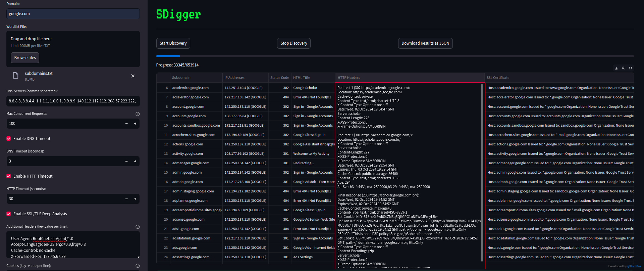The height and width of the screenshot is (271, 644).
Task: Decrease DNS Timeout seconds
Action: [x=126, y=161]
